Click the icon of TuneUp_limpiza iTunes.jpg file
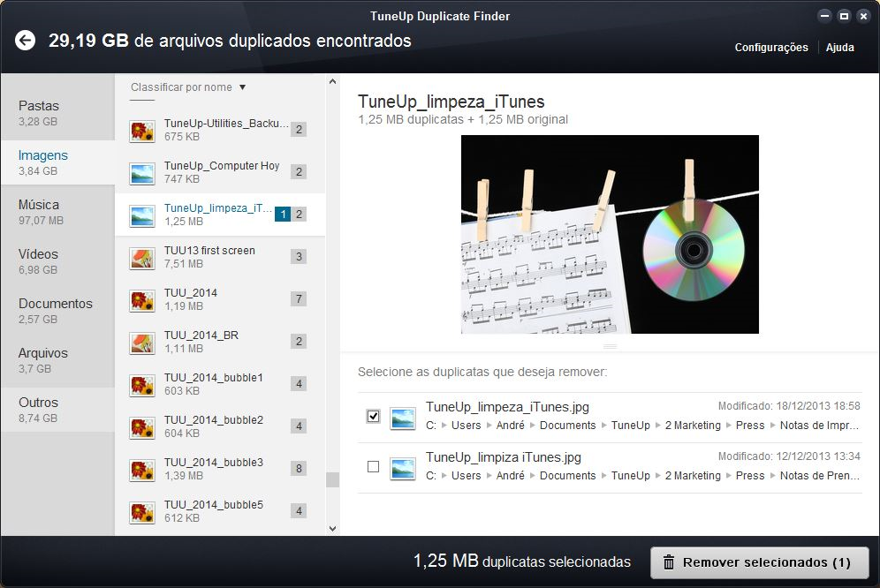 (403, 469)
